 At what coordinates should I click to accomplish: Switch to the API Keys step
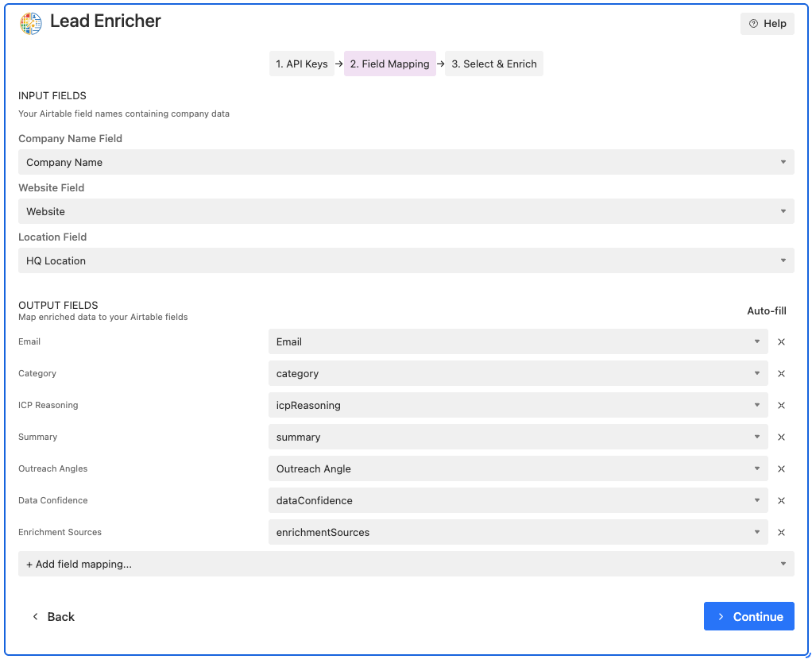point(301,64)
